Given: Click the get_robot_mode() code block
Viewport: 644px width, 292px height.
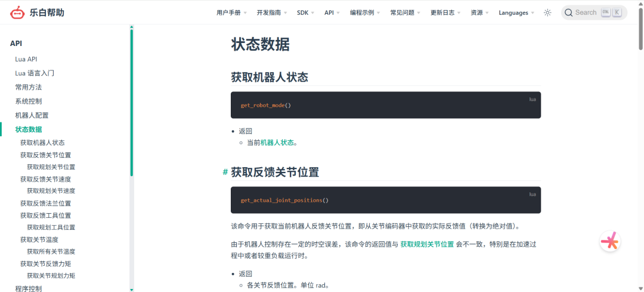Looking at the screenshot, I should click(385, 105).
